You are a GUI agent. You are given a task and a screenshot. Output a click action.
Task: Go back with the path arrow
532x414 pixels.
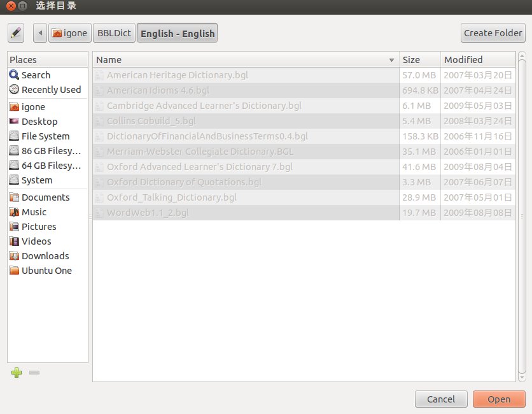[40, 33]
